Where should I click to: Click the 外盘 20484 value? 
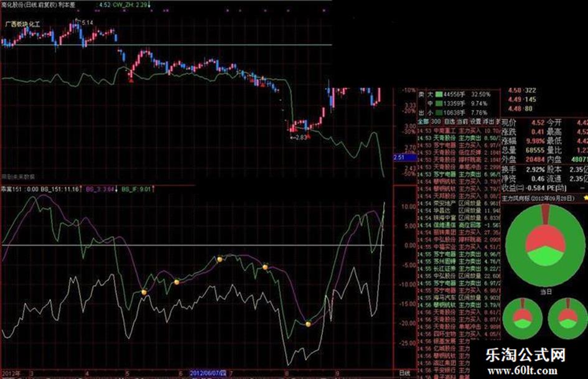point(535,159)
